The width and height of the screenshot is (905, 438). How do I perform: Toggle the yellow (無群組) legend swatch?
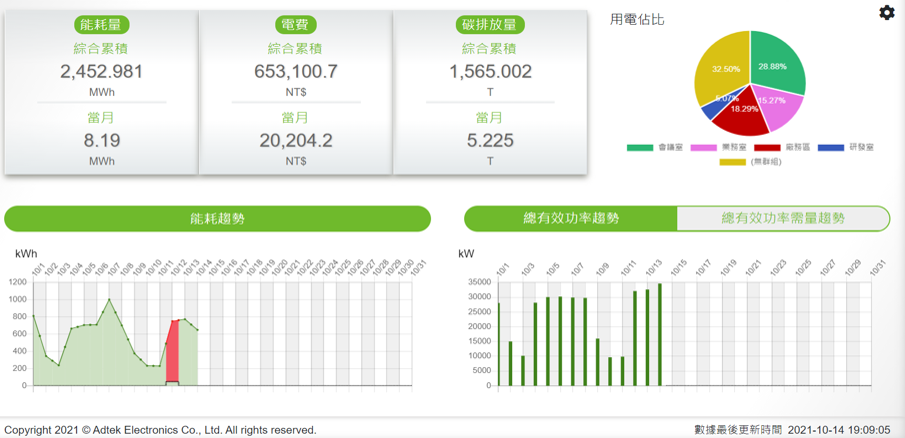tap(733, 162)
